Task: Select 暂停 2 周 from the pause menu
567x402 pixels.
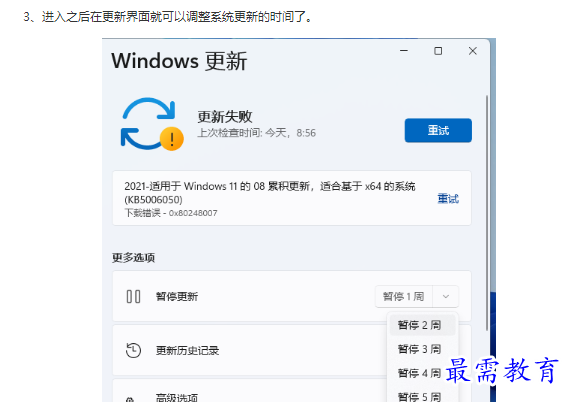Action: [x=422, y=325]
